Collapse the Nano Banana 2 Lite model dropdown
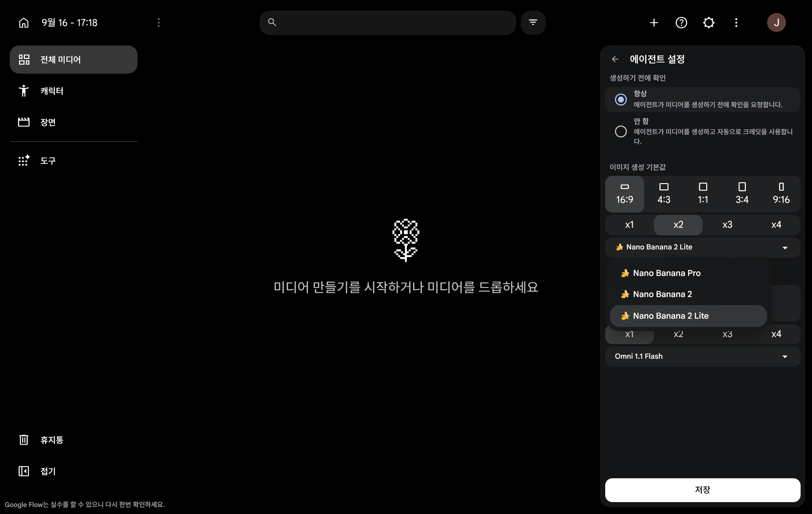The image size is (812, 514). pyautogui.click(x=703, y=247)
